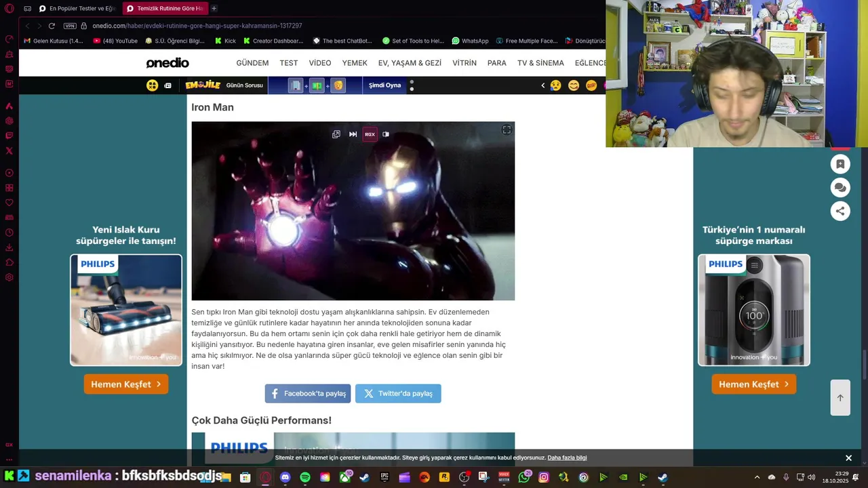
Task: Select the smiling face emoji
Action: (x=574, y=85)
